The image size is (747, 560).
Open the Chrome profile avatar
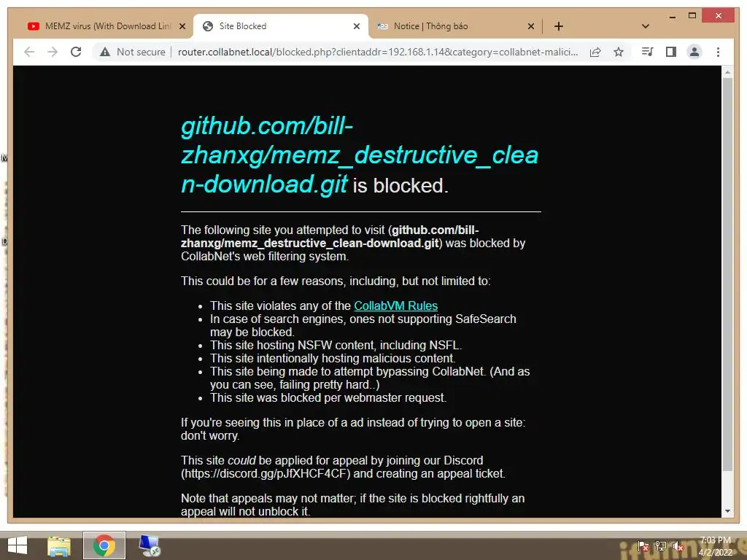(x=694, y=52)
